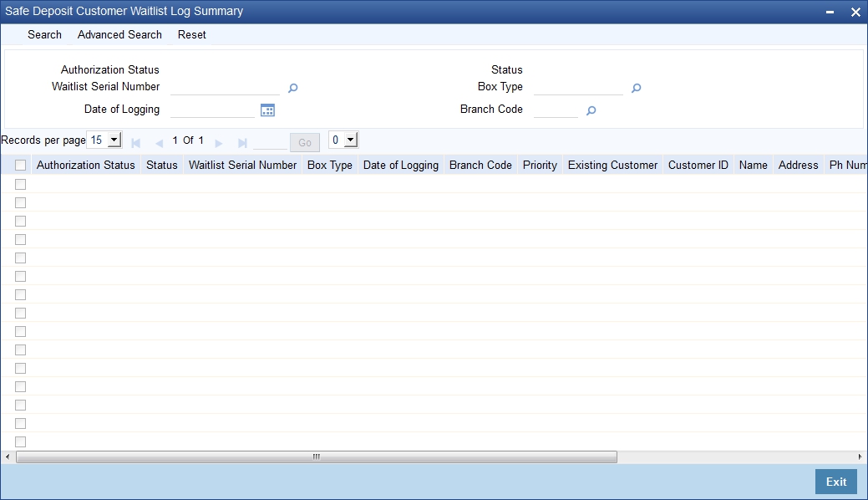Focus the Date of Logging input field
This screenshot has height=500, width=868.
click(212, 110)
